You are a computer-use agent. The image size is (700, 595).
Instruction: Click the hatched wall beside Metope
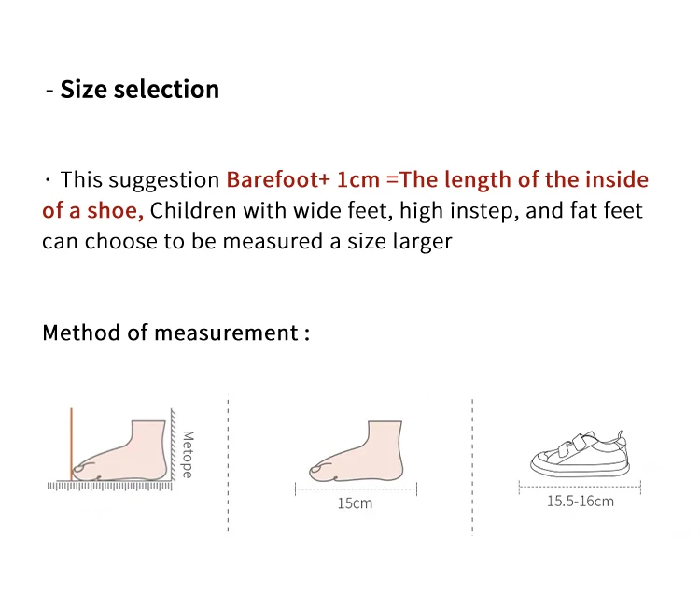(174, 445)
